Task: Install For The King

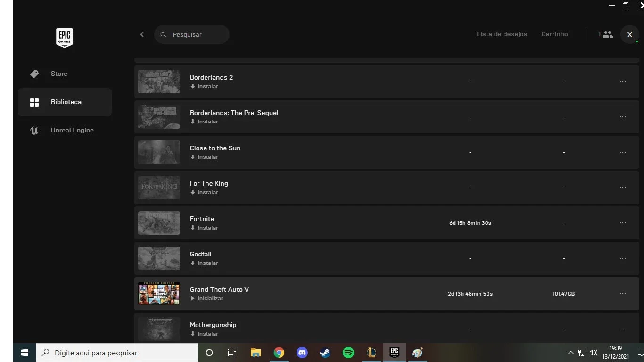Action: tap(204, 192)
